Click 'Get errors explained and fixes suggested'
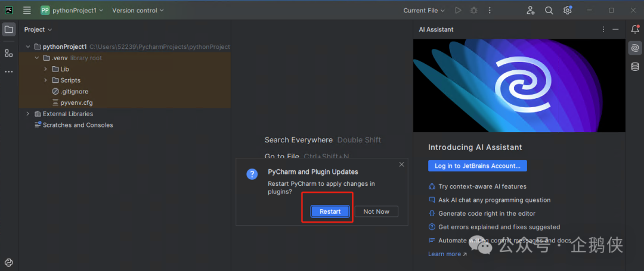The height and width of the screenshot is (271, 644). click(499, 227)
